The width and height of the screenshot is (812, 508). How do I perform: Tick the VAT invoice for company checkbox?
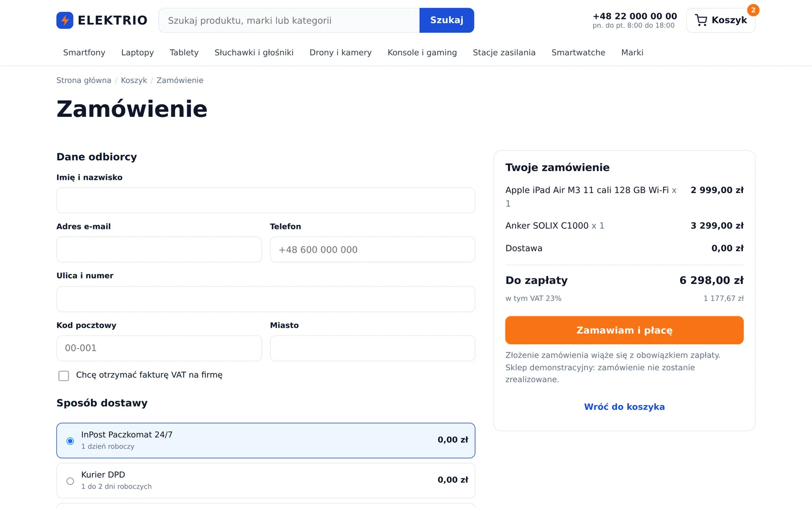[64, 376]
